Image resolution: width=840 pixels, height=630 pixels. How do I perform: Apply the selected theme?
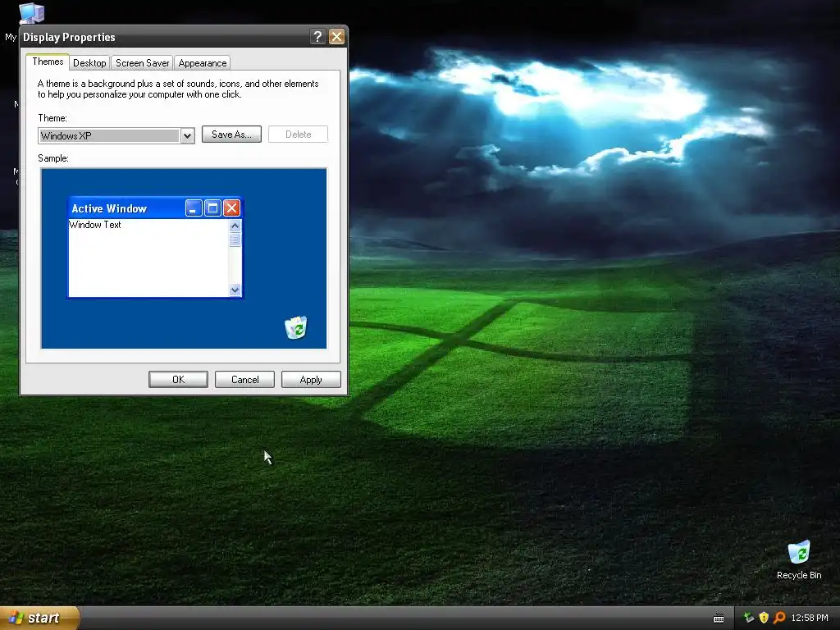[311, 379]
